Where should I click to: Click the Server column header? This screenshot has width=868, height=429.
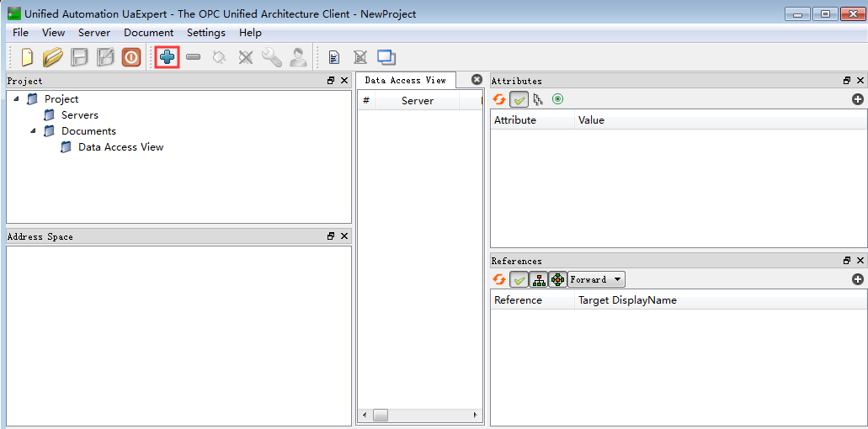point(418,101)
